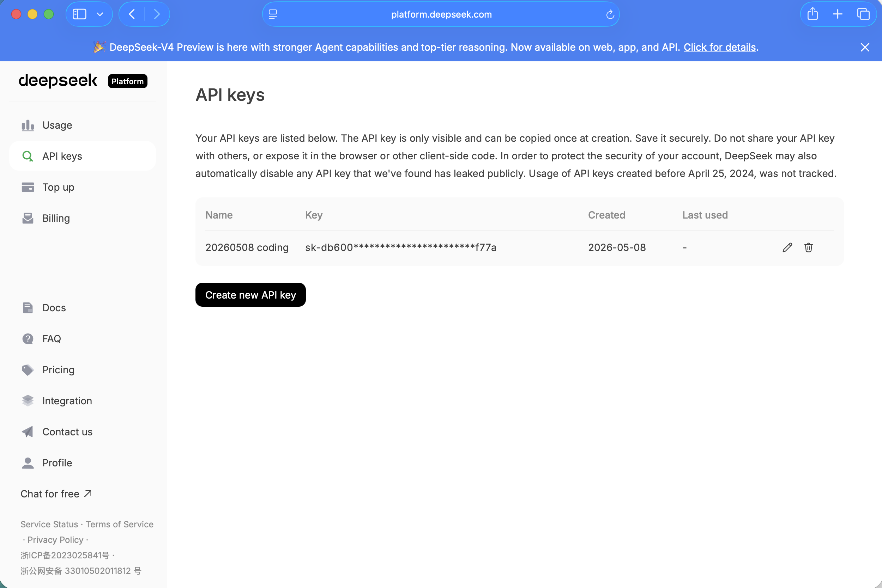Click the Integration layers icon
The image size is (882, 588).
(28, 401)
